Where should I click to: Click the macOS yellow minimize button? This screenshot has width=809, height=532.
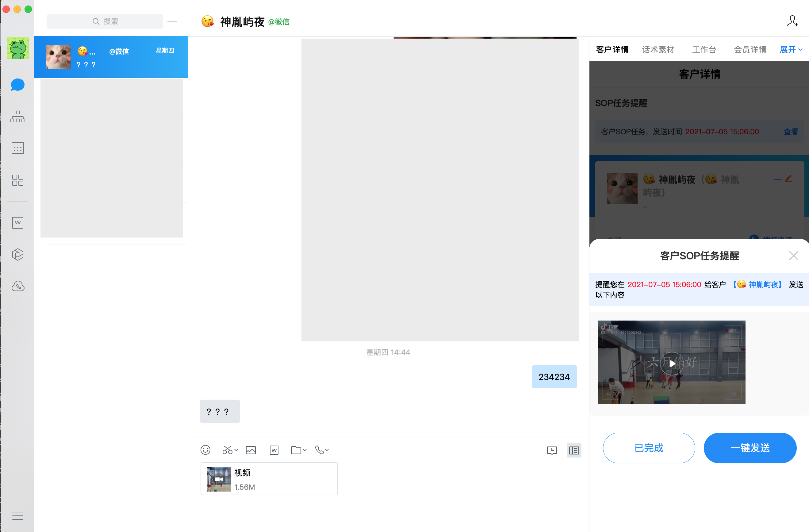click(x=17, y=9)
